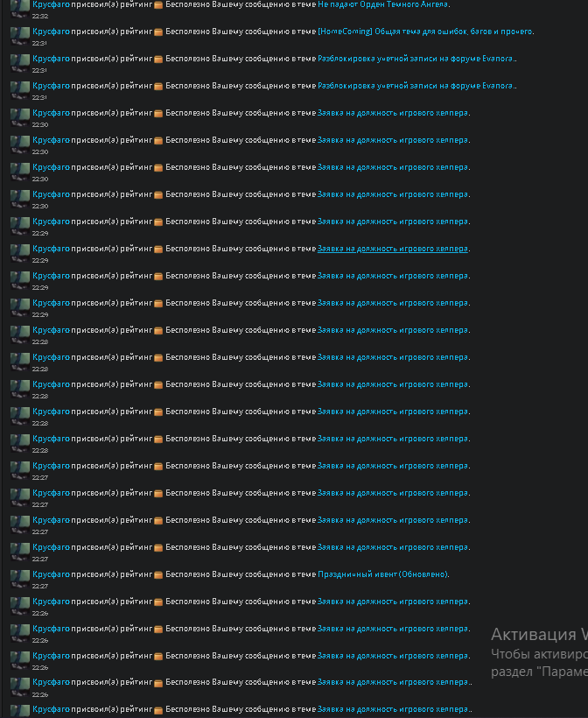Open the first "Разблокировка учетной записи" topic link

coord(415,59)
